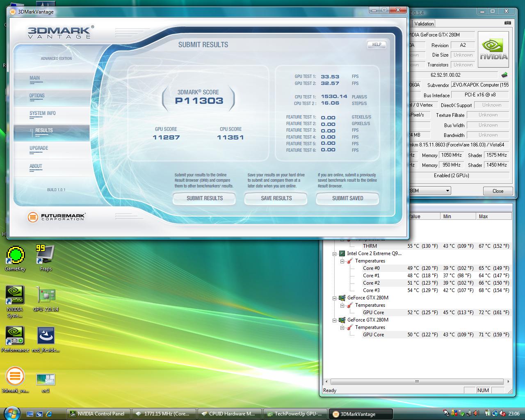
Task: Collapse Temperatures node above 50 °C GPU Core
Action: pos(342,327)
